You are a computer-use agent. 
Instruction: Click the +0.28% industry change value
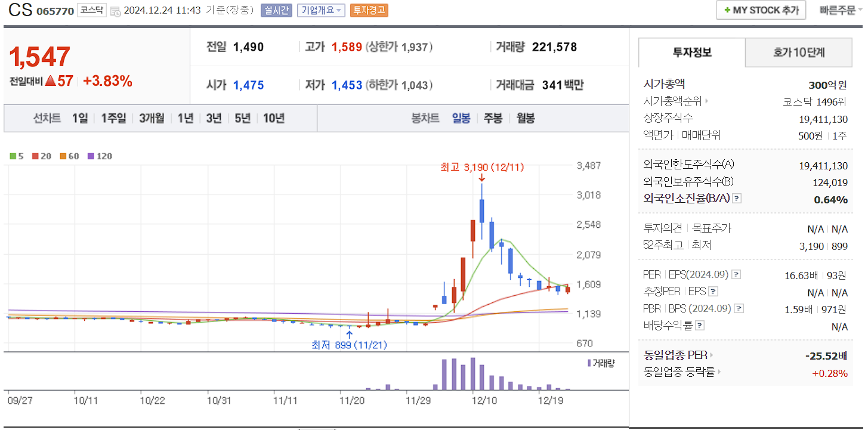point(830,373)
